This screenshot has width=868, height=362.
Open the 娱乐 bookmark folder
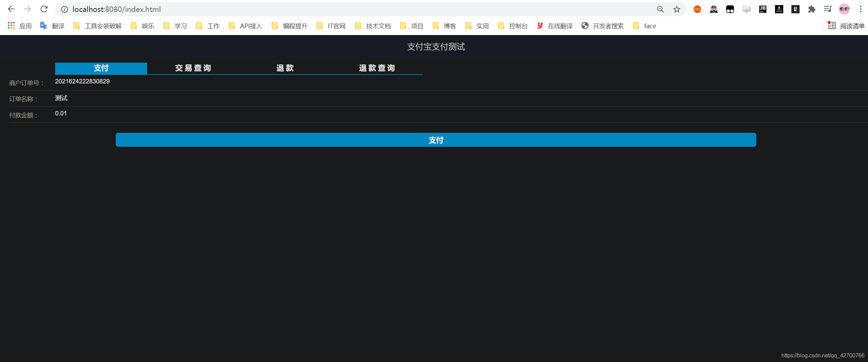[x=142, y=26]
